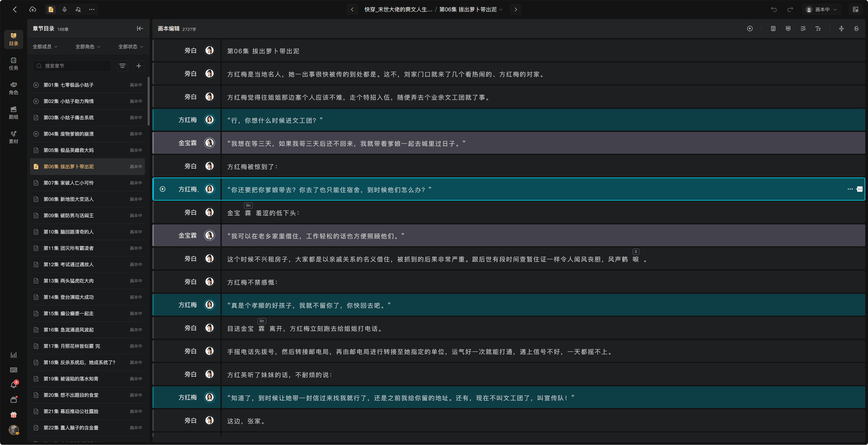Image resolution: width=868 pixels, height=445 pixels.
Task: Click 金宝霖 avatar on "我可以在老乡家里借住" line
Action: tap(210, 235)
